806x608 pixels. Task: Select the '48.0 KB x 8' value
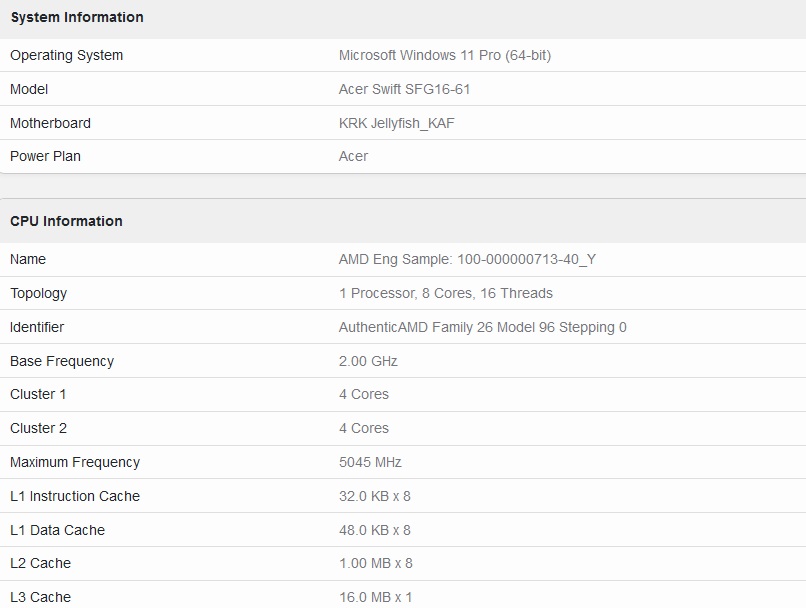pyautogui.click(x=375, y=530)
